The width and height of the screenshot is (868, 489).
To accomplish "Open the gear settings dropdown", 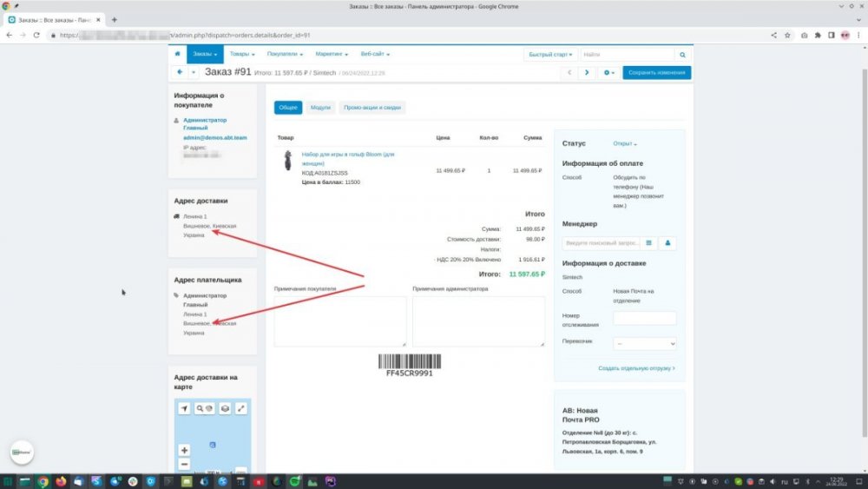I will pos(609,73).
